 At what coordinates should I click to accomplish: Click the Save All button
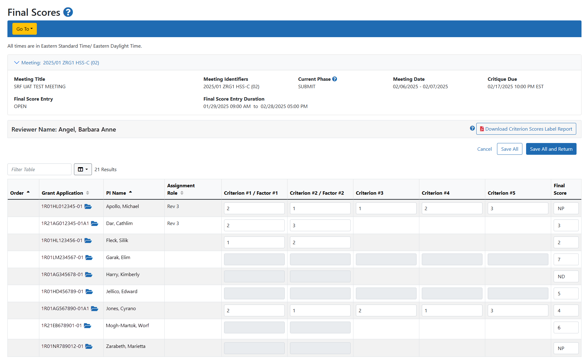pyautogui.click(x=509, y=149)
